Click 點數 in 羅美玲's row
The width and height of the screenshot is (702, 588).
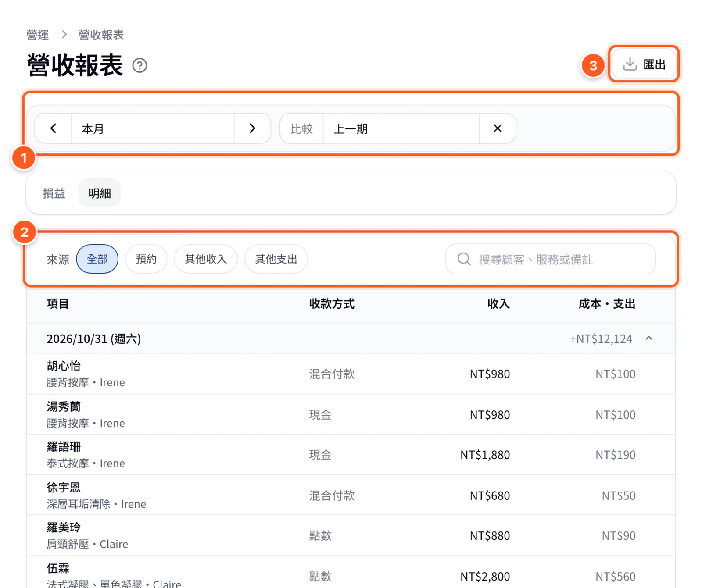click(x=320, y=535)
